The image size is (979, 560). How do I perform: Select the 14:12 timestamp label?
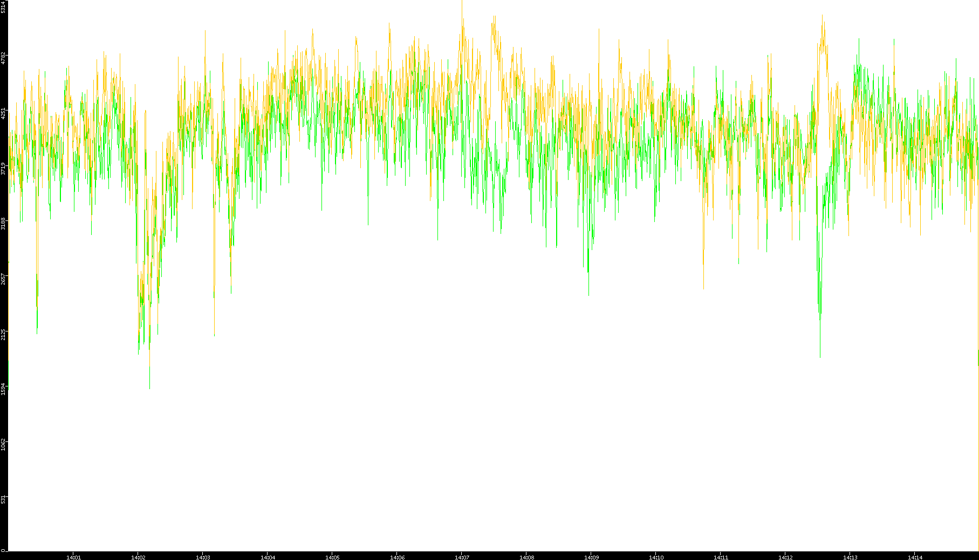click(785, 557)
